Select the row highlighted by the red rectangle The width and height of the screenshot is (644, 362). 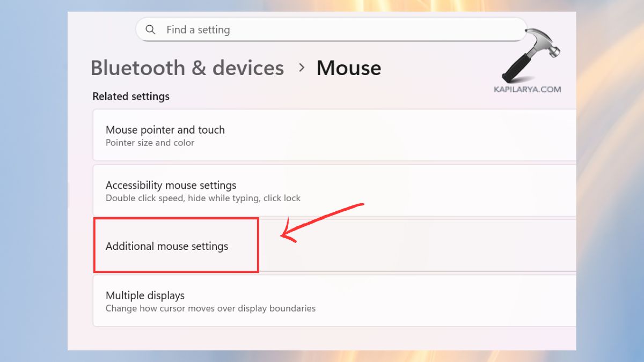(x=176, y=246)
